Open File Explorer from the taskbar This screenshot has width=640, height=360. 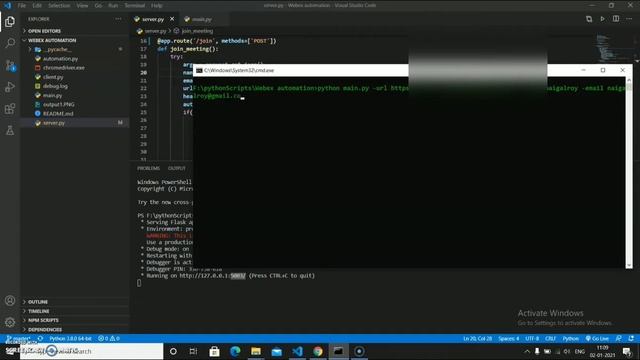tap(256, 351)
